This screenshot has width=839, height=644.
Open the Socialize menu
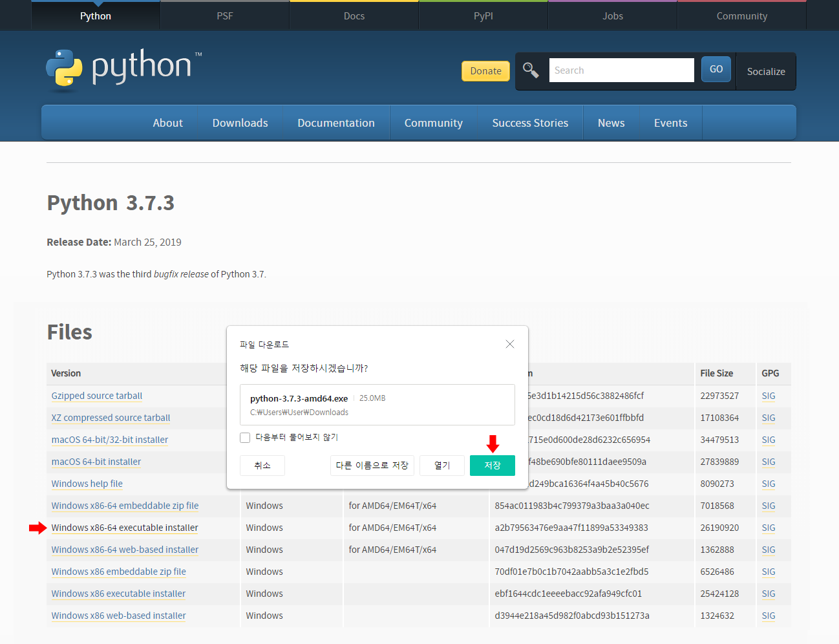tap(766, 71)
